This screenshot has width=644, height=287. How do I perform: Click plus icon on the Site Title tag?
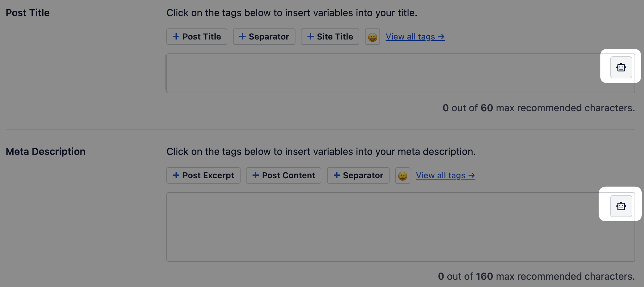click(x=311, y=37)
